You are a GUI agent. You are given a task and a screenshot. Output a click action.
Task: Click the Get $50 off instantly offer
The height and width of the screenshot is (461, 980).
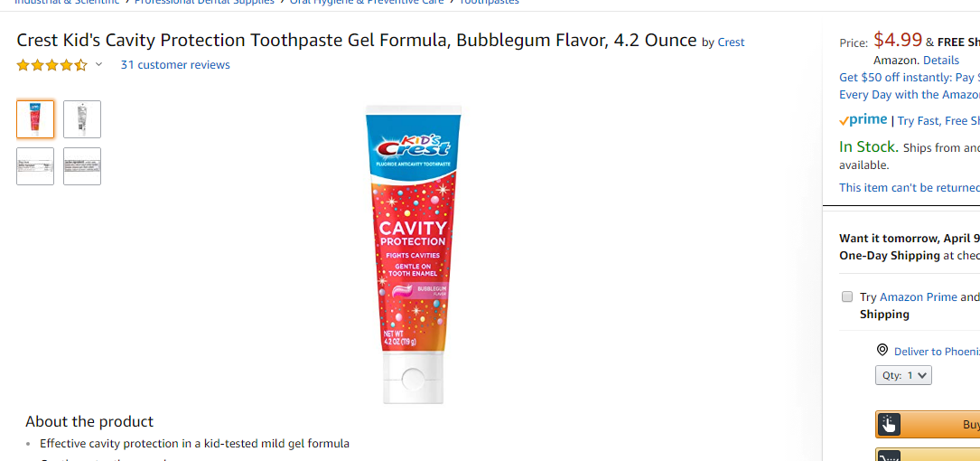coord(910,78)
